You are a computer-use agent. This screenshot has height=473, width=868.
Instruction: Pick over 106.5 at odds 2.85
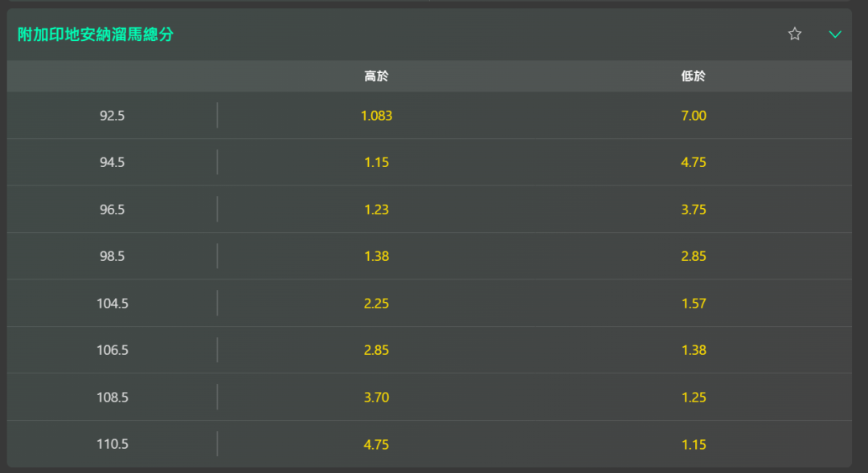coord(376,350)
